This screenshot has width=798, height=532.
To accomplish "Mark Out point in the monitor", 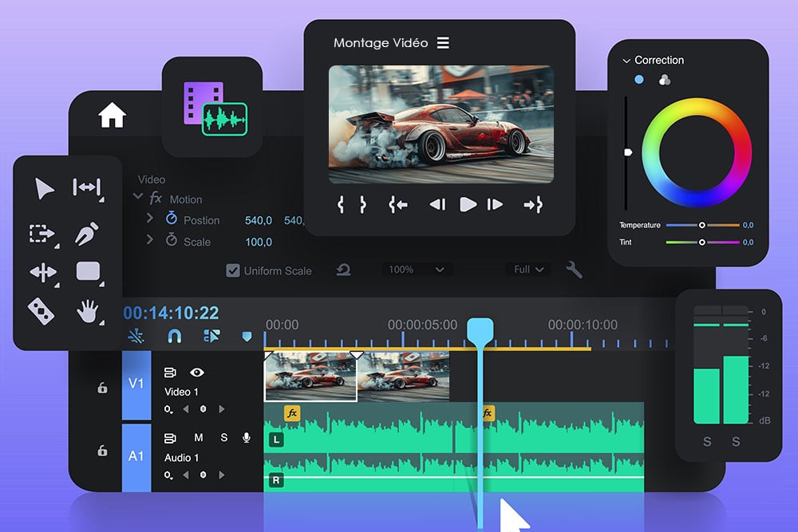I will (362, 204).
